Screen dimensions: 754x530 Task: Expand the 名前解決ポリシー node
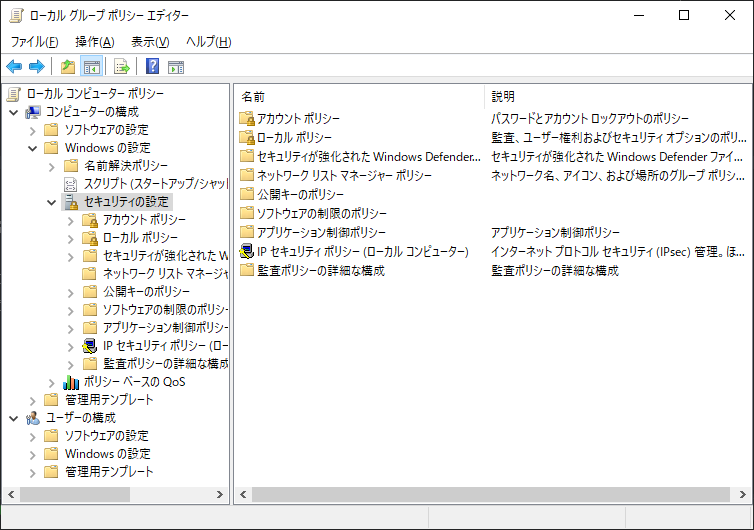(52, 167)
